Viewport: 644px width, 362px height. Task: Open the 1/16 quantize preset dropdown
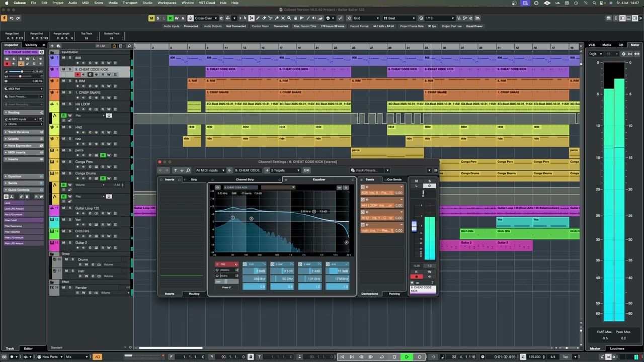tap(441, 18)
